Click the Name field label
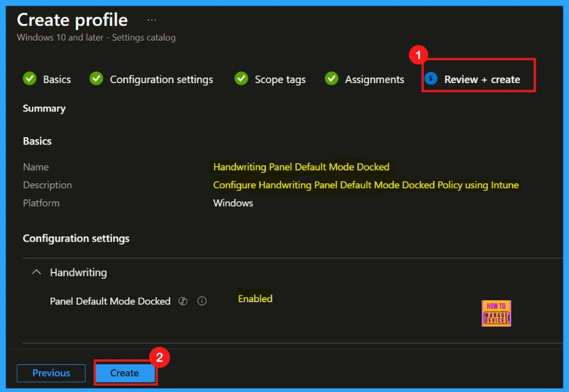Screen dimensions: 569x392 pyautogui.click(x=36, y=167)
